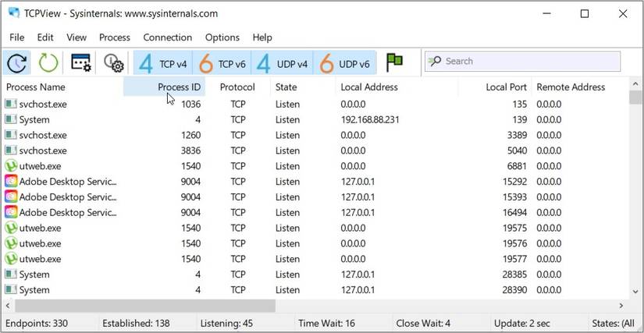Image resolution: width=644 pixels, height=333 pixels.
Task: Click the horizontal scrollbar right arrow
Action: click(x=621, y=306)
